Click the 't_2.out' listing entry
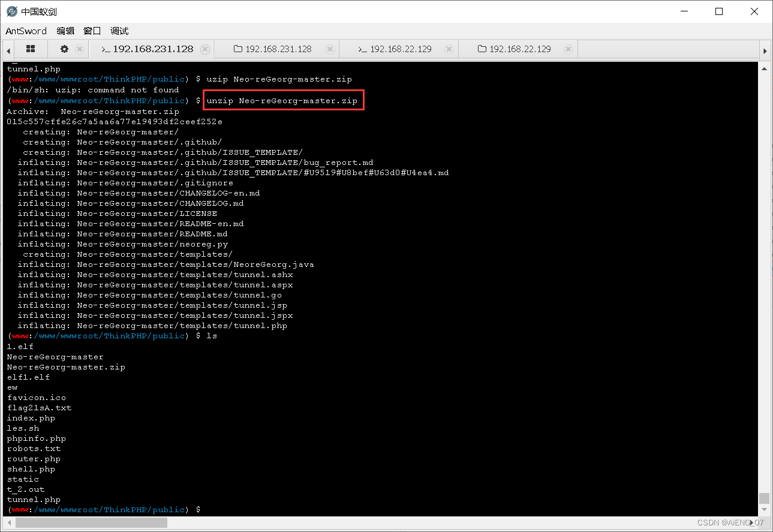The image size is (773, 532). [x=26, y=489]
